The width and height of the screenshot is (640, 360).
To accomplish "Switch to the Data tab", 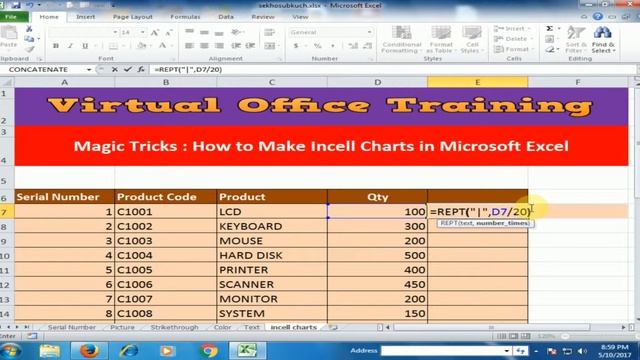I will pos(225,17).
